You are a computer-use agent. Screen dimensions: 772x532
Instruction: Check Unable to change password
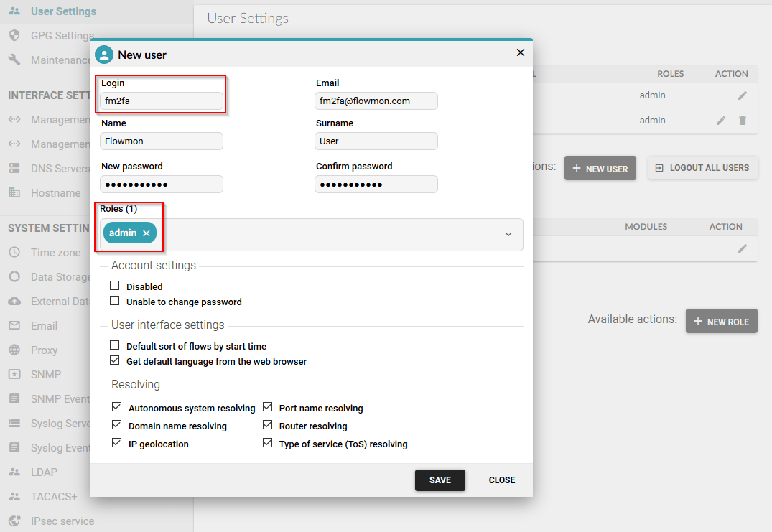(x=114, y=301)
